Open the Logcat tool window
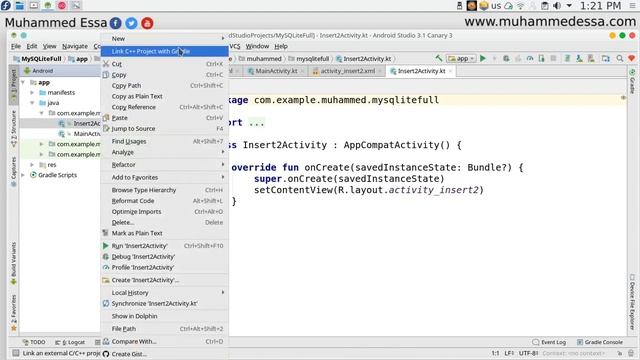The image size is (640, 360). coord(70,342)
